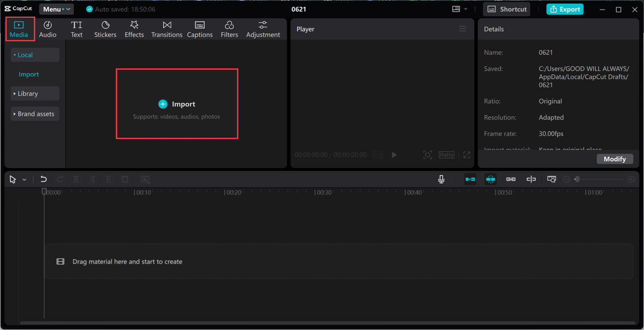Click the film strip drag area icon

click(60, 262)
